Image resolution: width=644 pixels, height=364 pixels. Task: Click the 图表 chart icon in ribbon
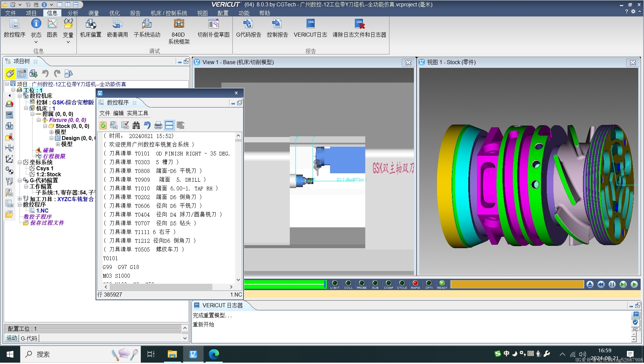(x=52, y=28)
